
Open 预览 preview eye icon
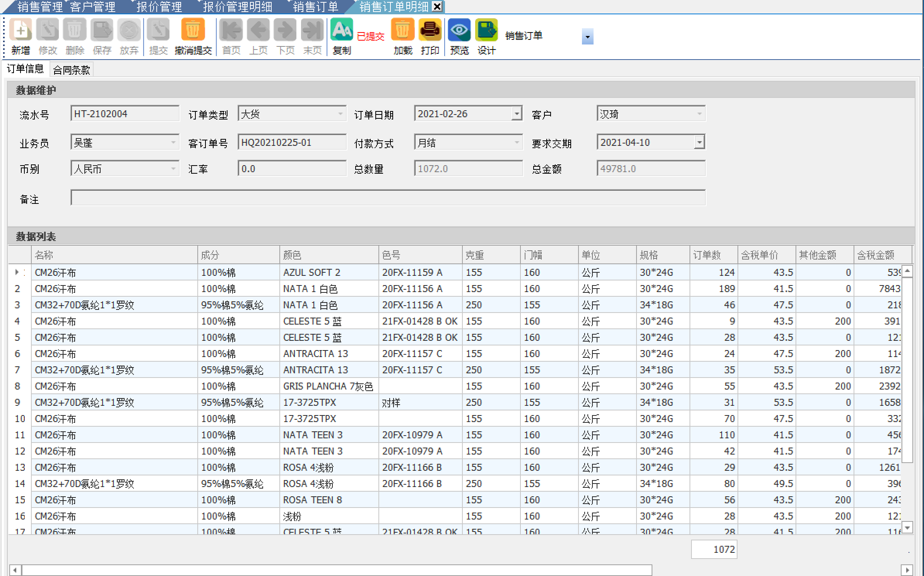[x=459, y=30]
